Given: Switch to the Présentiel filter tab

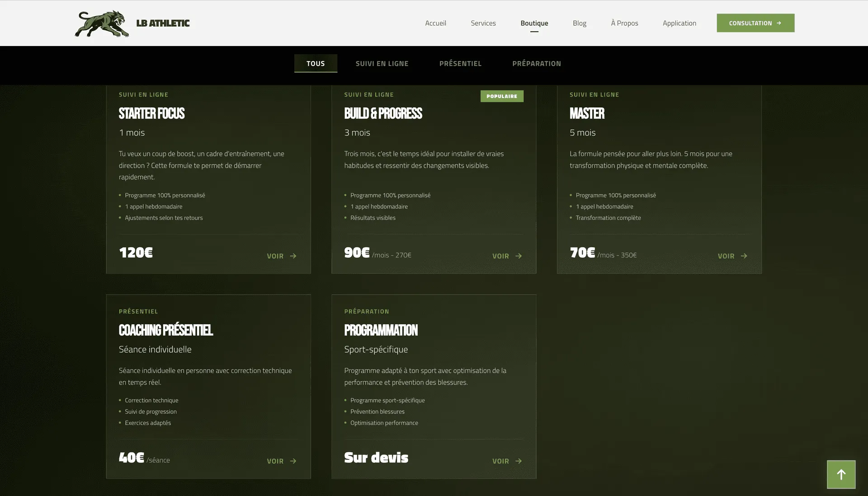Looking at the screenshot, I should tap(460, 64).
